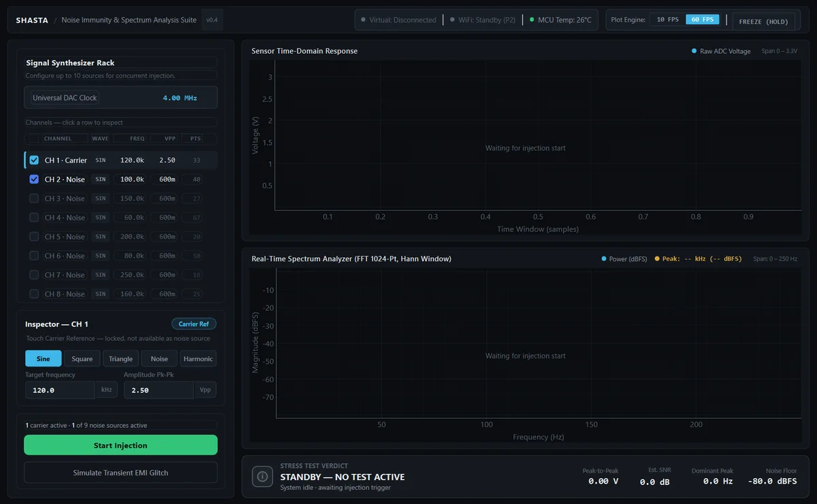This screenshot has height=504, width=817.
Task: Enable the CH 1 · Carrier checkbox
Action: coord(34,161)
